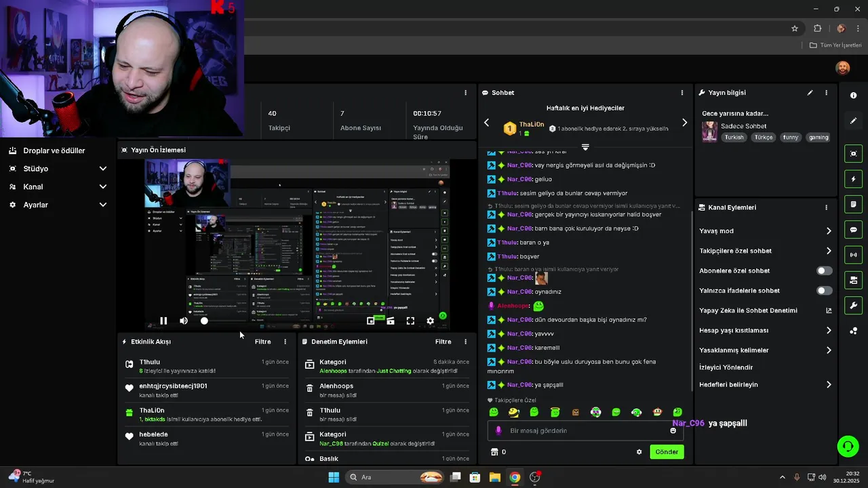868x488 pixels.
Task: Enable Yalnızca ifadelerle sohbet switch
Action: (x=824, y=290)
